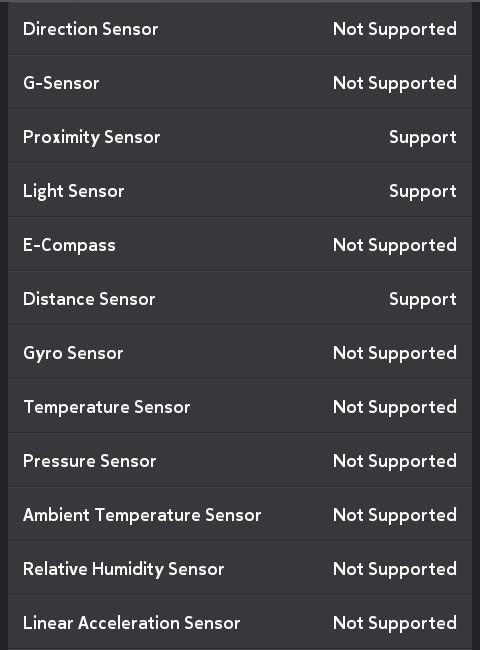The width and height of the screenshot is (480, 650).
Task: Click Support status beside Proximity Sensor
Action: coord(423,138)
